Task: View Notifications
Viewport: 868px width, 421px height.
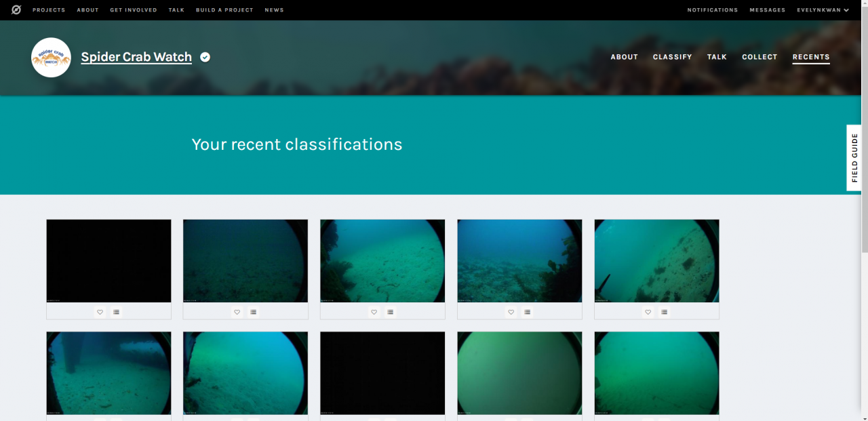Action: [x=713, y=10]
